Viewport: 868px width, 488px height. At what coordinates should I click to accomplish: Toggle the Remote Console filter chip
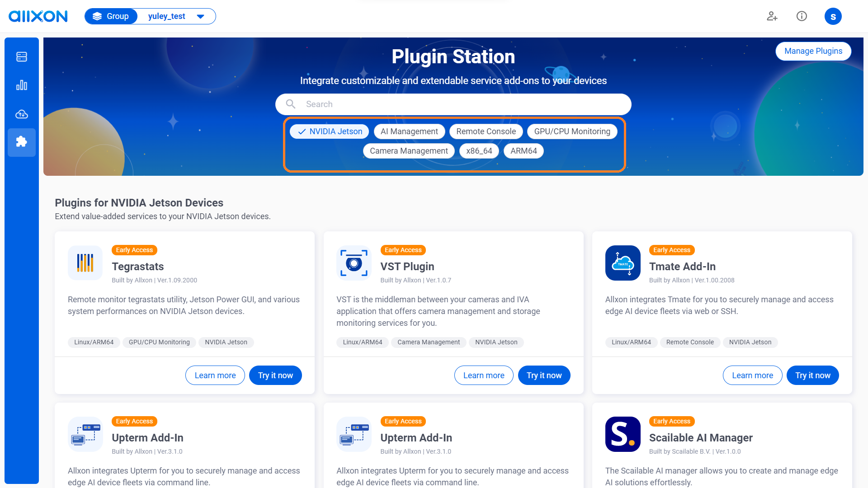tap(486, 131)
